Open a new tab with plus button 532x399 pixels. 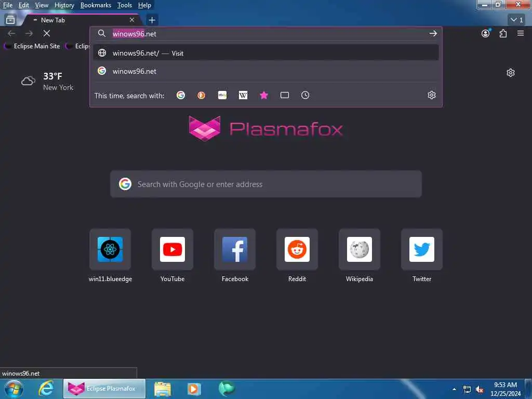tap(152, 20)
